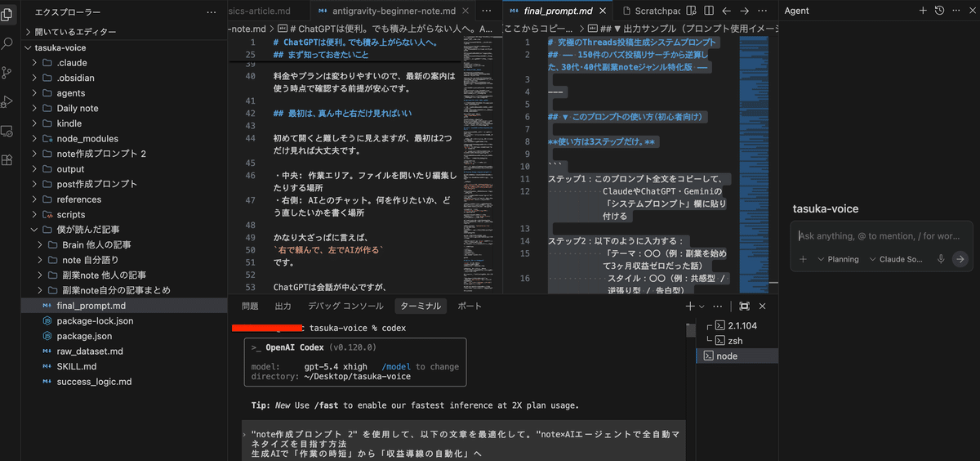Select the ターミナル panel tab
980x461 pixels.
coord(421,306)
